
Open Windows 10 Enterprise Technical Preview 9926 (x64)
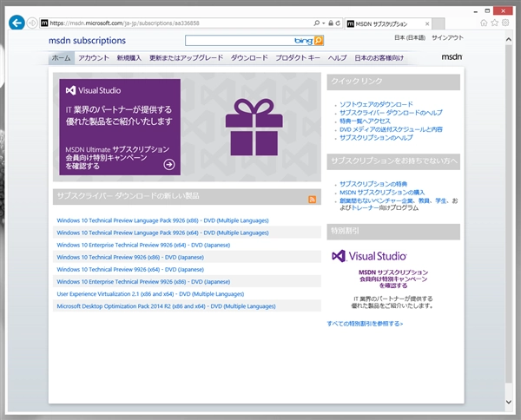[x=143, y=245]
